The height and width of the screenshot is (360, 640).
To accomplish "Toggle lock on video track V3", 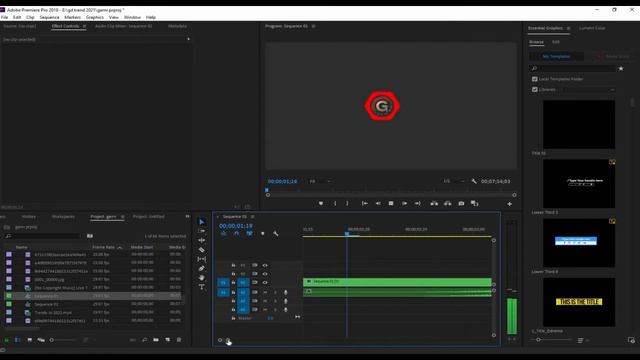I will click(233, 265).
